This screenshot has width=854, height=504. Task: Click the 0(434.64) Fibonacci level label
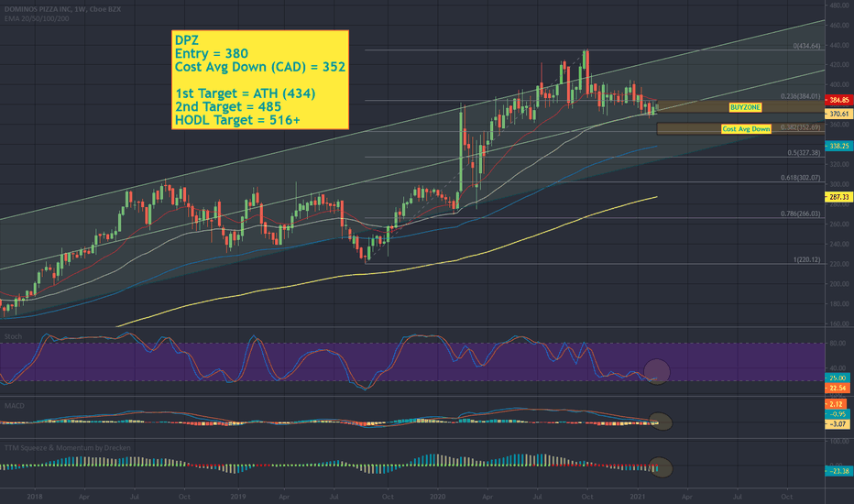806,47
